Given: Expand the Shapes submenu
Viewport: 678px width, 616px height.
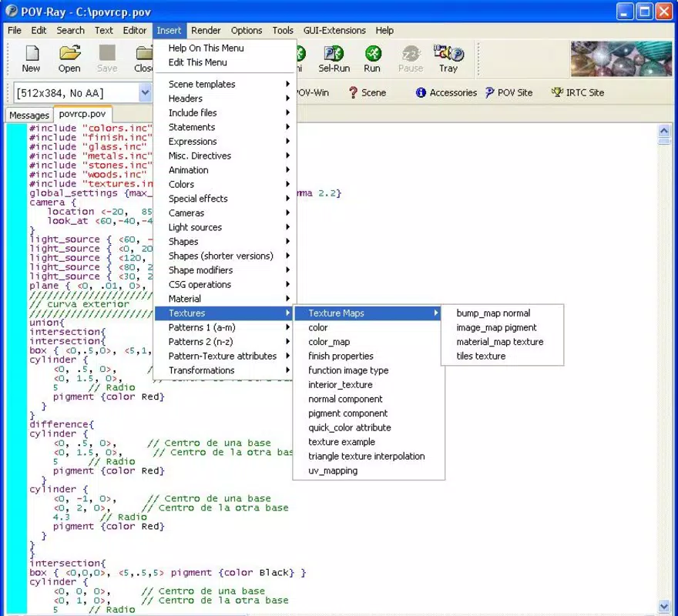Looking at the screenshot, I should pos(224,241).
